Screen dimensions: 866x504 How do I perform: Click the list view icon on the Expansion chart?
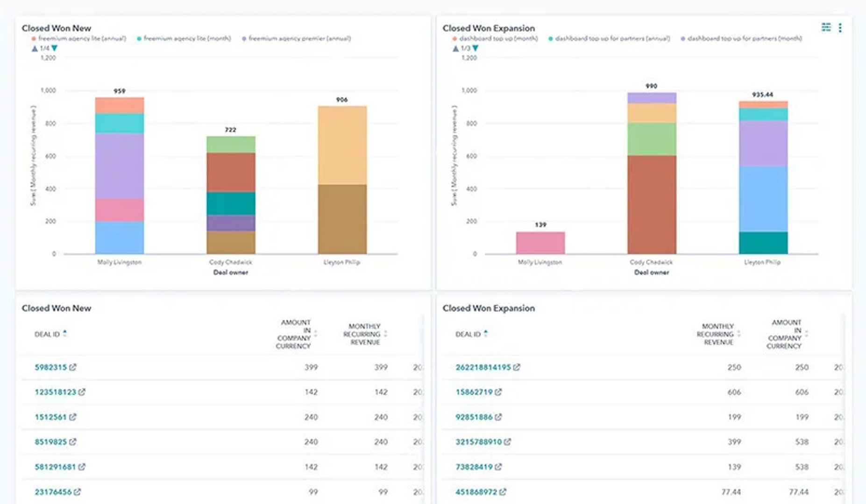pos(826,28)
